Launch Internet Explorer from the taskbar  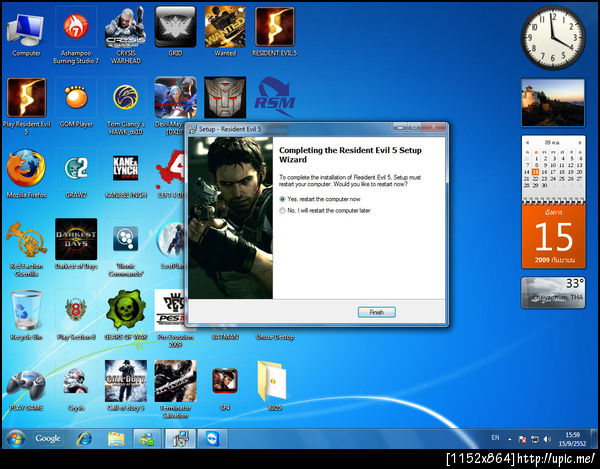point(84,438)
